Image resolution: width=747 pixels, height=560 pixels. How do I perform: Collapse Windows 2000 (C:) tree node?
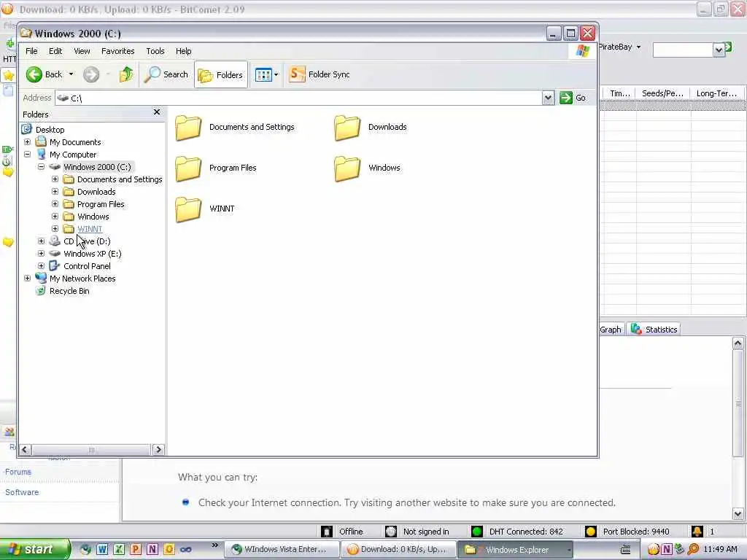coord(41,167)
